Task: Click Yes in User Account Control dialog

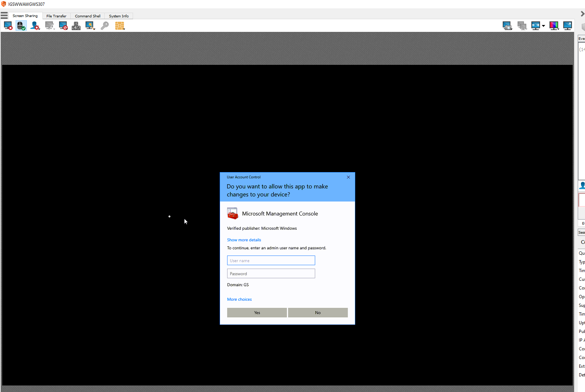Action: pos(257,313)
